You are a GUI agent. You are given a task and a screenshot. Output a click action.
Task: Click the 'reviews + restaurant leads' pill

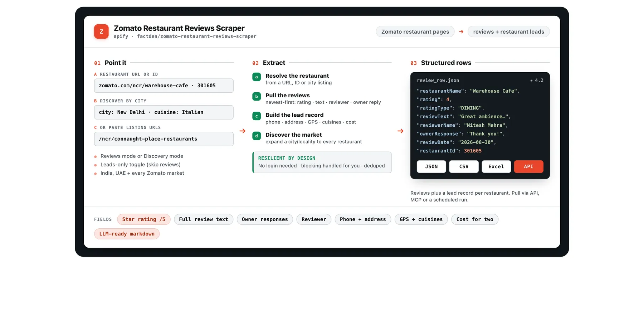[508, 31]
